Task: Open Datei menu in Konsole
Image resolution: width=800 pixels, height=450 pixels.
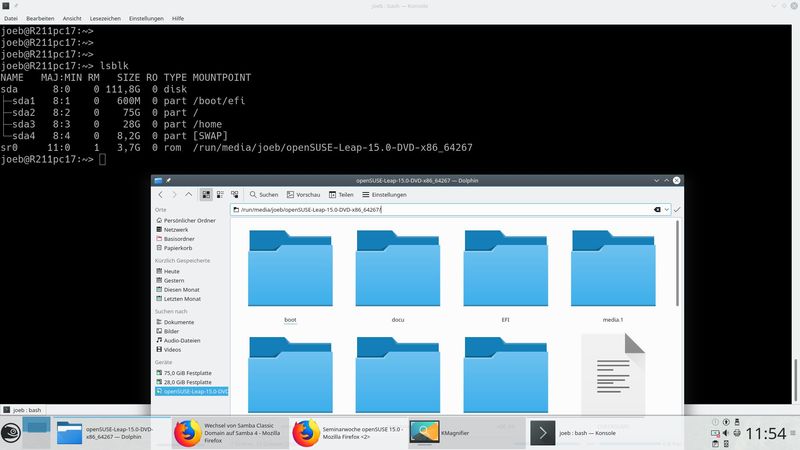Action: [x=11, y=18]
